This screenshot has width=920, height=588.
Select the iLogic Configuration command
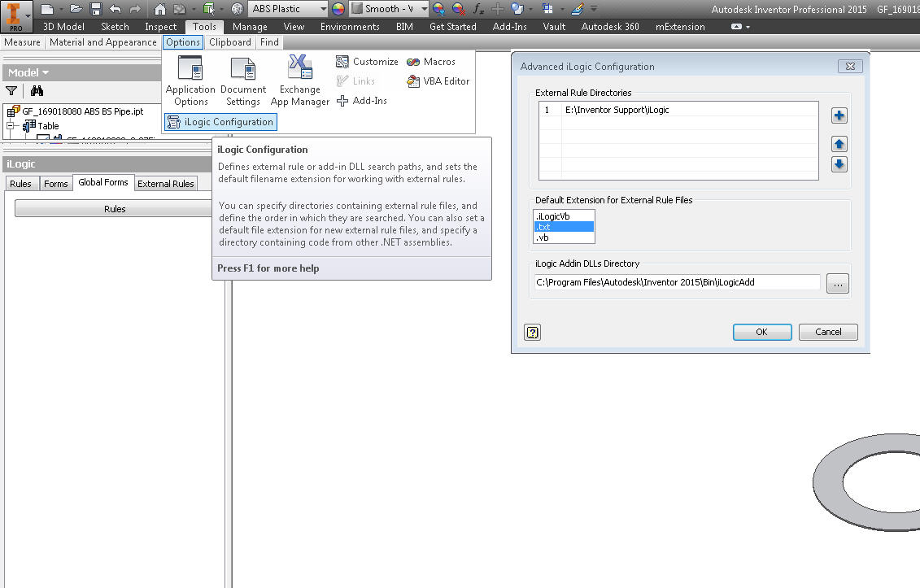220,120
